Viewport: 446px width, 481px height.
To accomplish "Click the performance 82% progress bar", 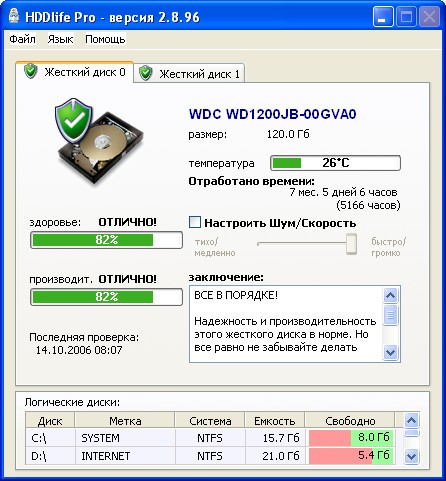I will coord(106,297).
